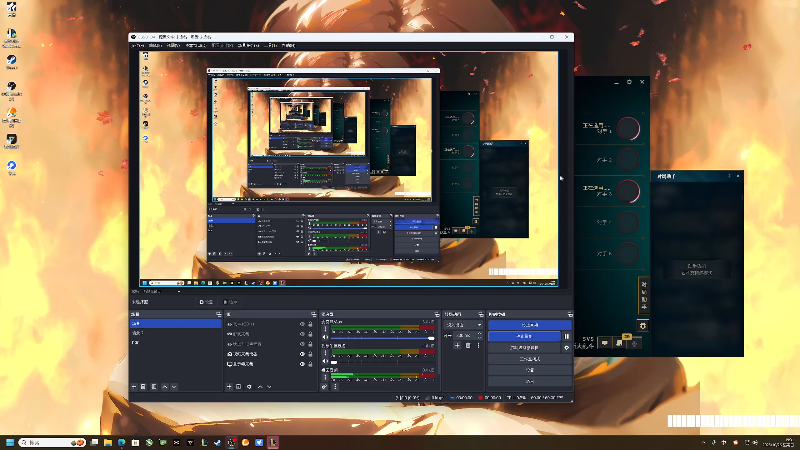800x450 pixels.
Task: Float the Scenes panel using dock icon
Action: [x=218, y=314]
